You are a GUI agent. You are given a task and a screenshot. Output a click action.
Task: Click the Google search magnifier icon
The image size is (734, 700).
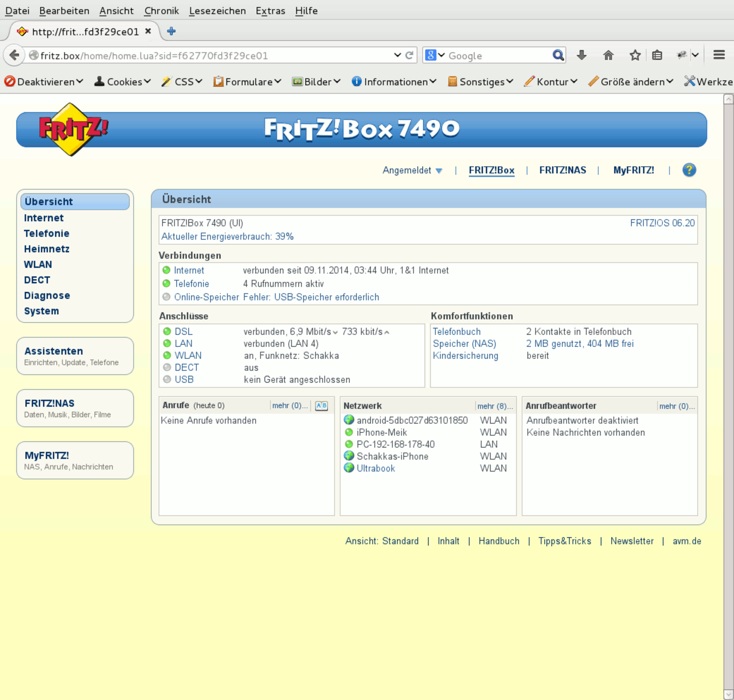pyautogui.click(x=558, y=55)
